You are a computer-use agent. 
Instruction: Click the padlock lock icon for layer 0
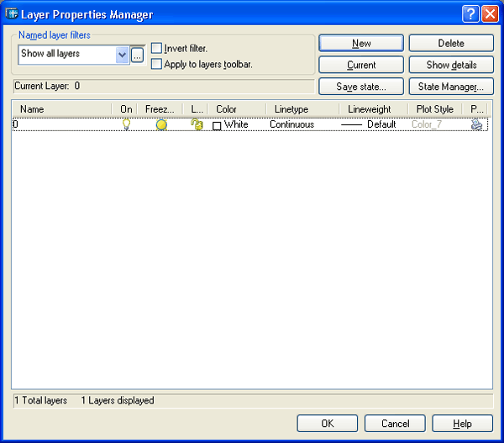tap(197, 124)
